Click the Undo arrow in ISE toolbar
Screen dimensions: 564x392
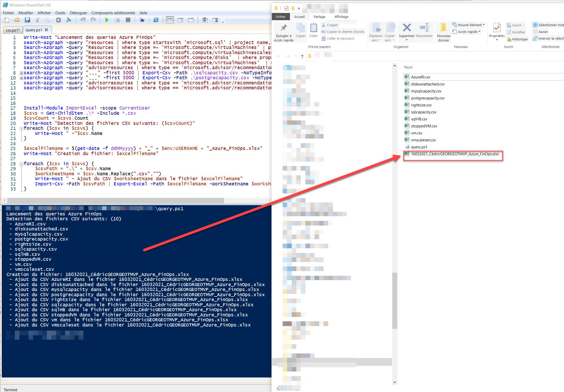(83, 20)
